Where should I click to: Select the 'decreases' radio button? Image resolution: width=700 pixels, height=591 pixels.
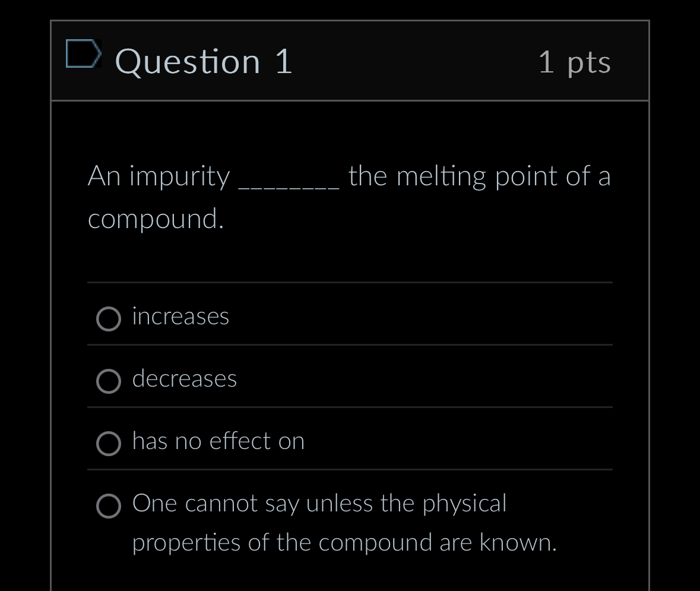point(109,381)
